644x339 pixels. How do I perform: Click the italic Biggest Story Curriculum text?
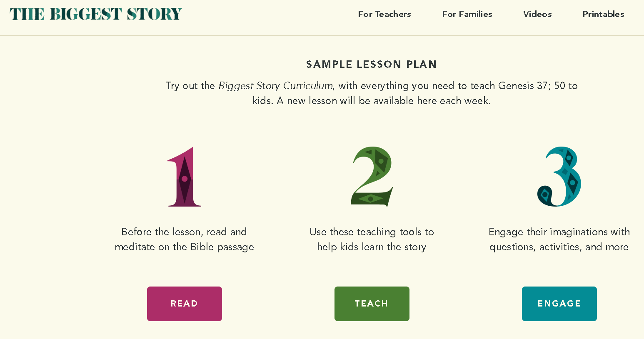point(275,86)
